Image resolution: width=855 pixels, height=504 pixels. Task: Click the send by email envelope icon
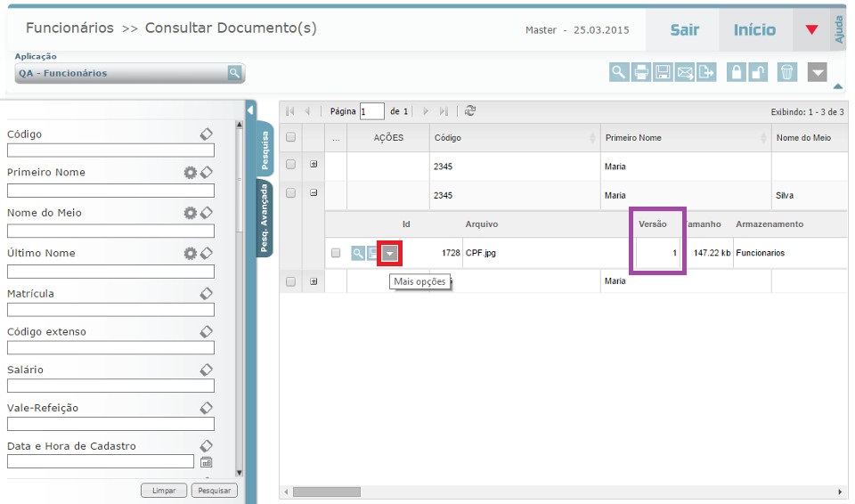[685, 73]
